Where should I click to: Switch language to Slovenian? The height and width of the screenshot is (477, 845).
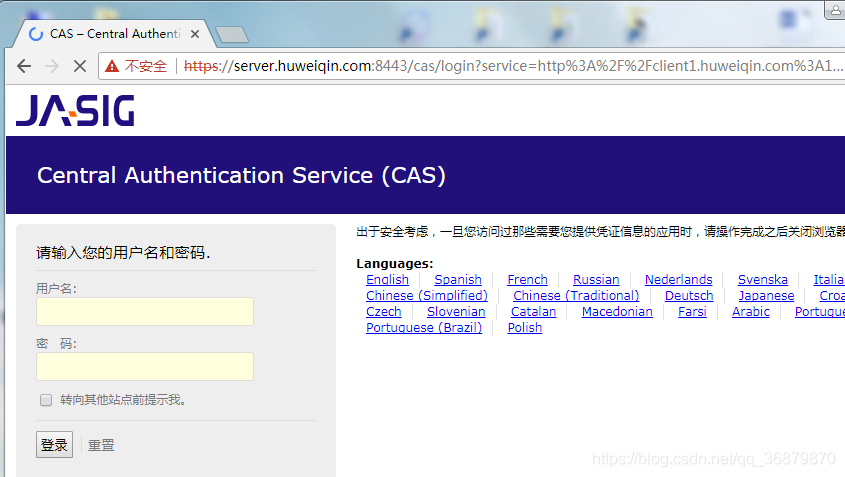[x=456, y=312]
